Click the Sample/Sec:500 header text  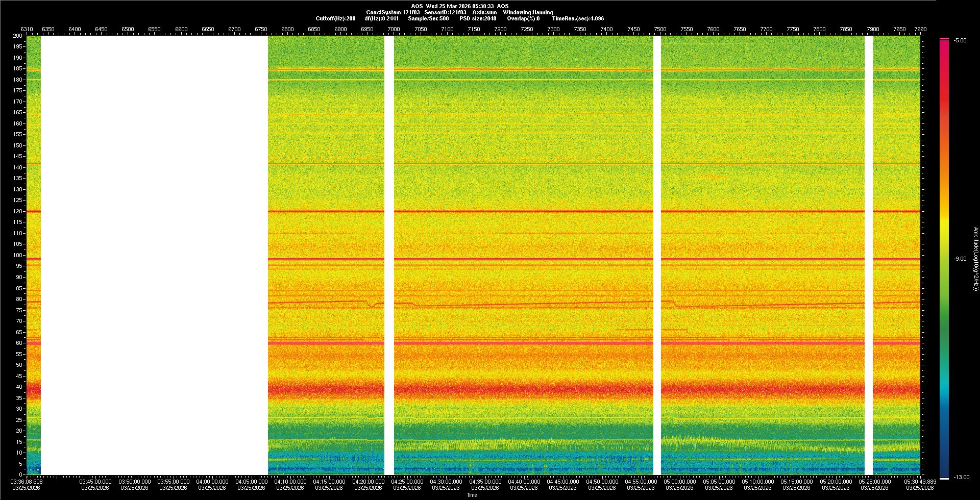tap(428, 18)
